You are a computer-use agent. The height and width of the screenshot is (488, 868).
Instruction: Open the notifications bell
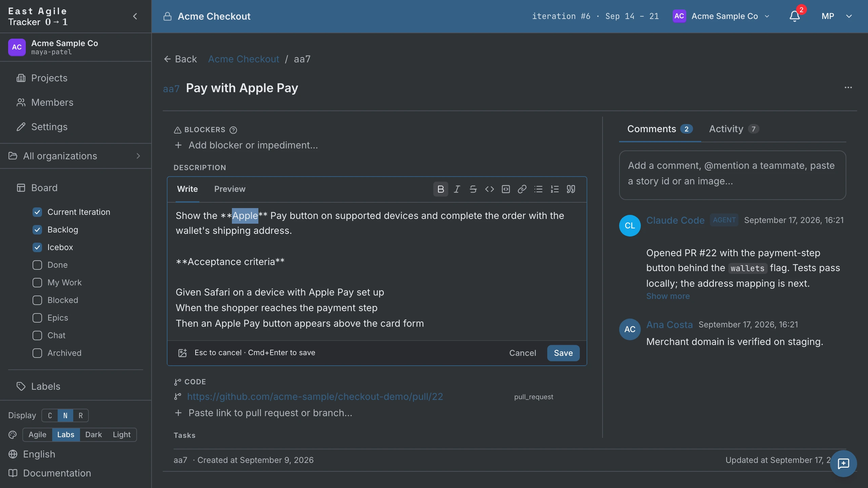tap(794, 16)
